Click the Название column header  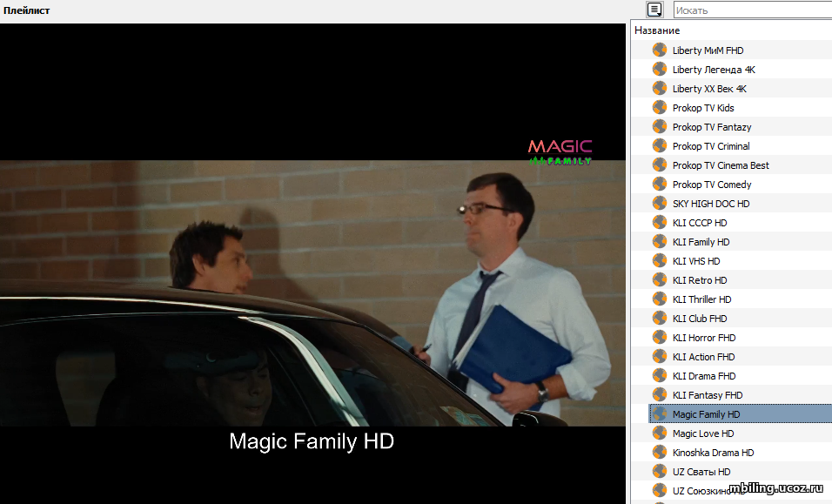[x=657, y=30]
